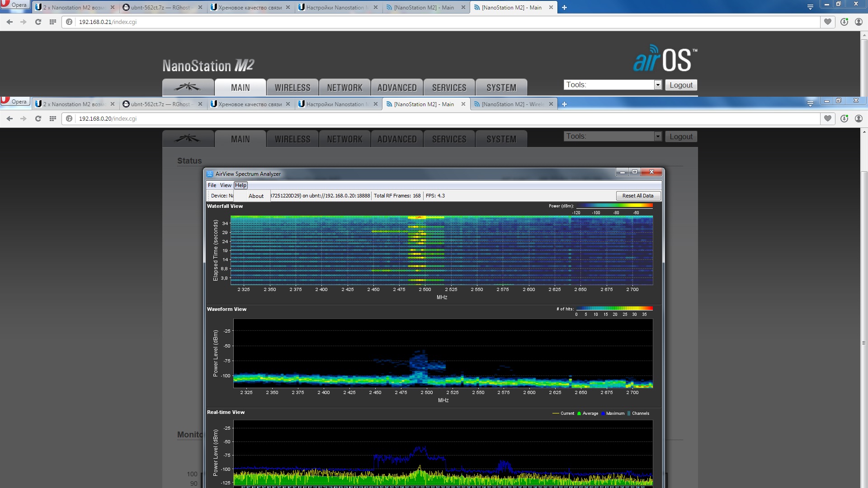Click the Ubiquiti logo tab in the top airOS page
This screenshot has height=488, width=868.
pyautogui.click(x=188, y=87)
